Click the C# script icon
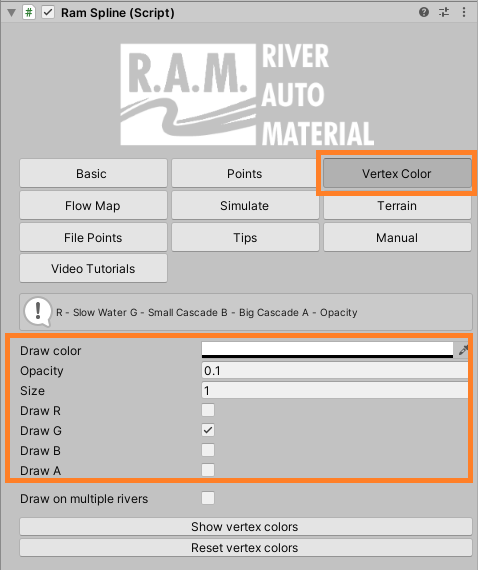478x570 pixels. click(29, 12)
